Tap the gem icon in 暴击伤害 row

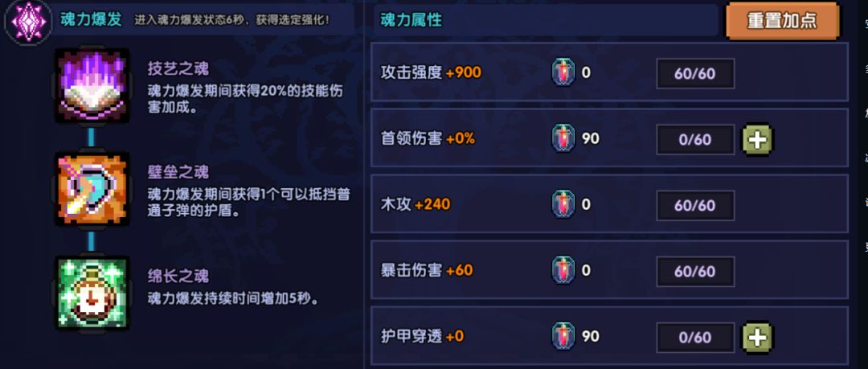(x=563, y=271)
